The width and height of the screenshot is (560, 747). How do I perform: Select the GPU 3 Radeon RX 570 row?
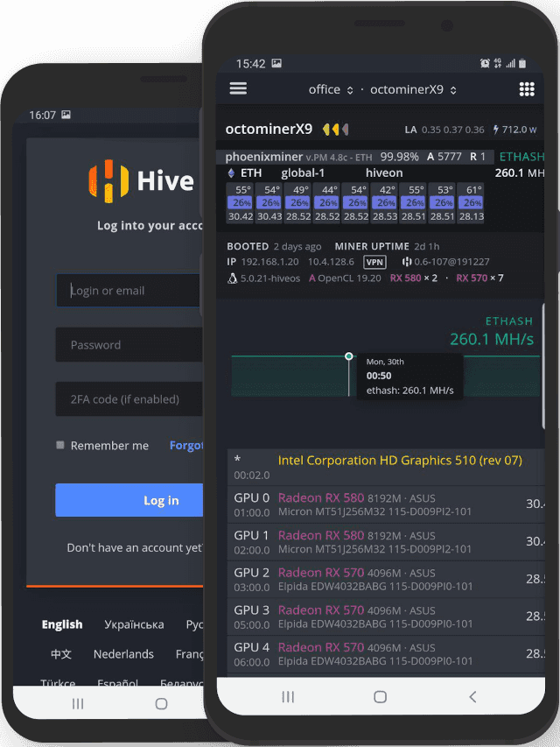(386, 617)
